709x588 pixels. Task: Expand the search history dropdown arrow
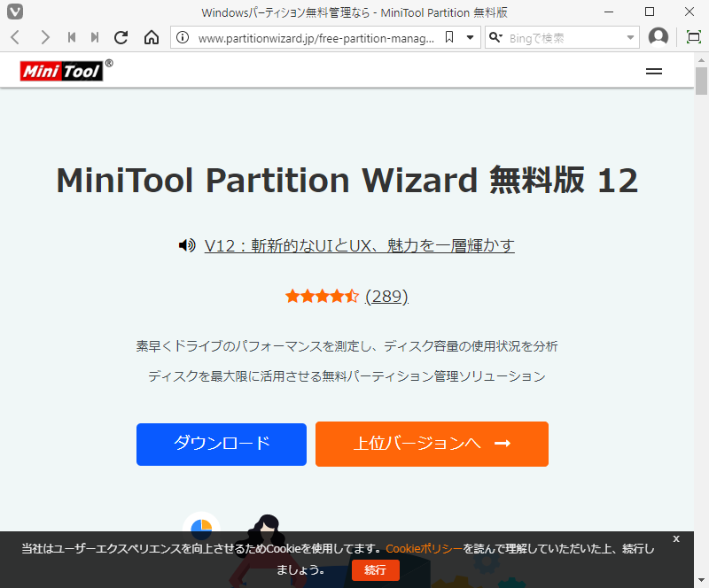[x=630, y=38]
